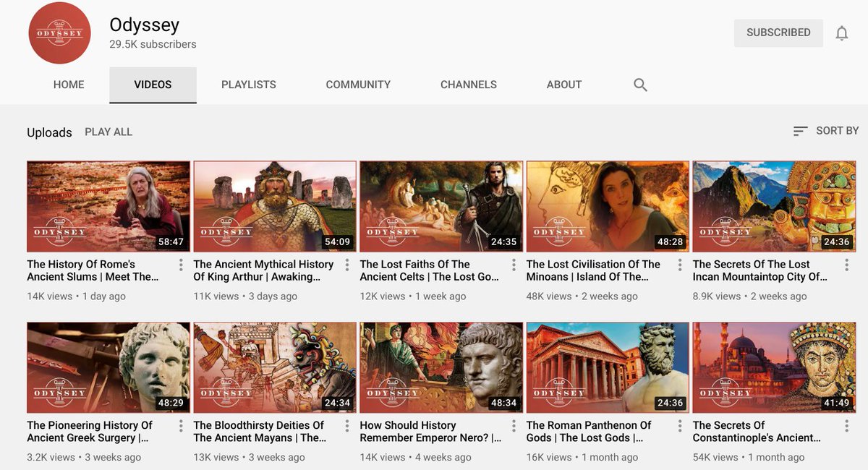Open title 'The Pioneering History Of Ancient Greek Surgery'

[x=90, y=432]
